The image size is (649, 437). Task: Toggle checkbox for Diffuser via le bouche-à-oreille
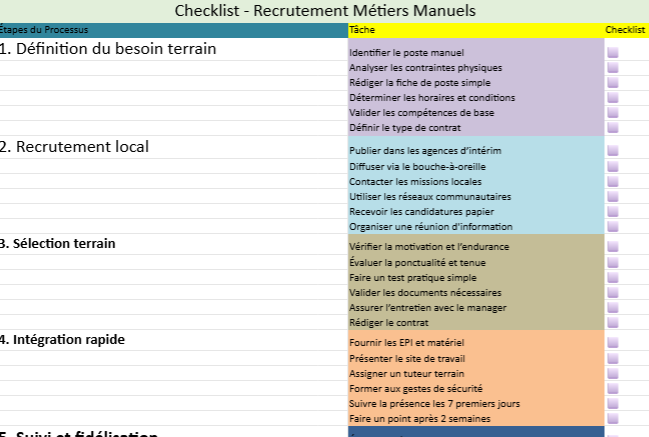[613, 166]
